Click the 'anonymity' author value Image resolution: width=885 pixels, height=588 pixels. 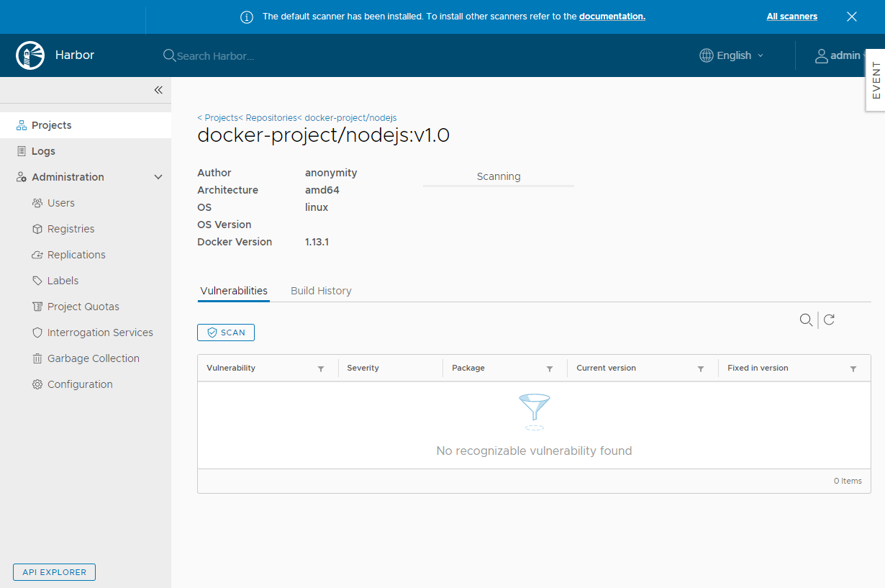(331, 173)
